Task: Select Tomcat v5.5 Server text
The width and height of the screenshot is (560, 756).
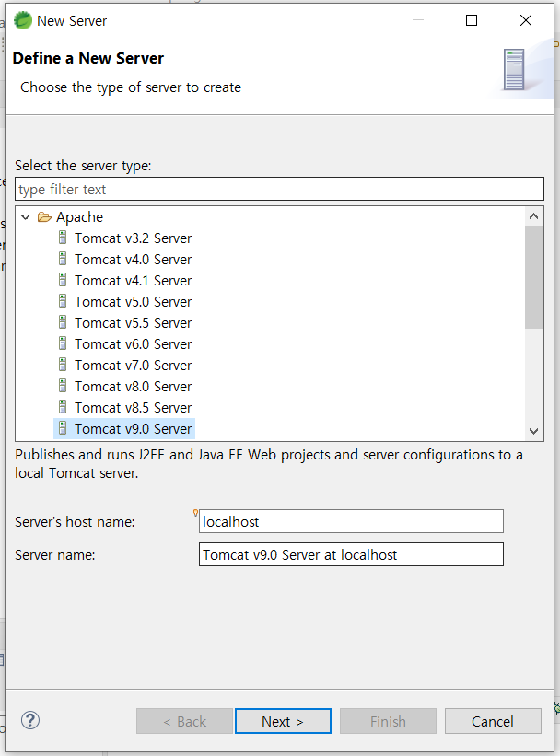Action: (x=134, y=323)
